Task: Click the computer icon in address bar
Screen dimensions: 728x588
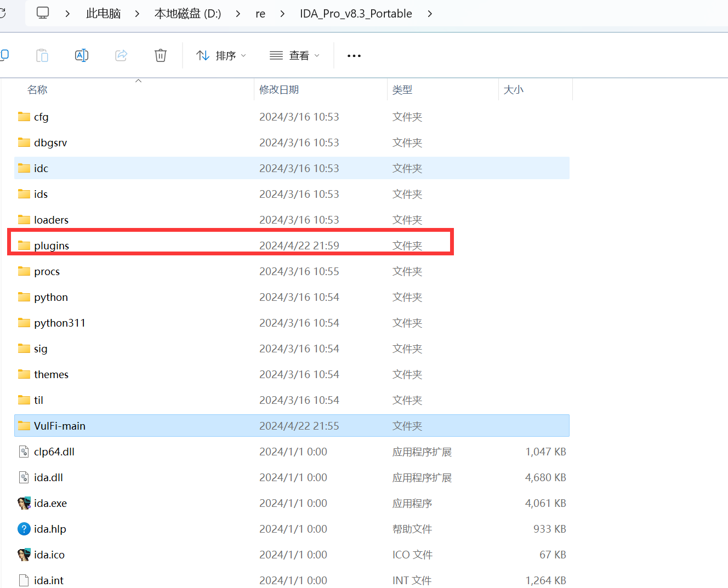Action: pyautogui.click(x=43, y=13)
